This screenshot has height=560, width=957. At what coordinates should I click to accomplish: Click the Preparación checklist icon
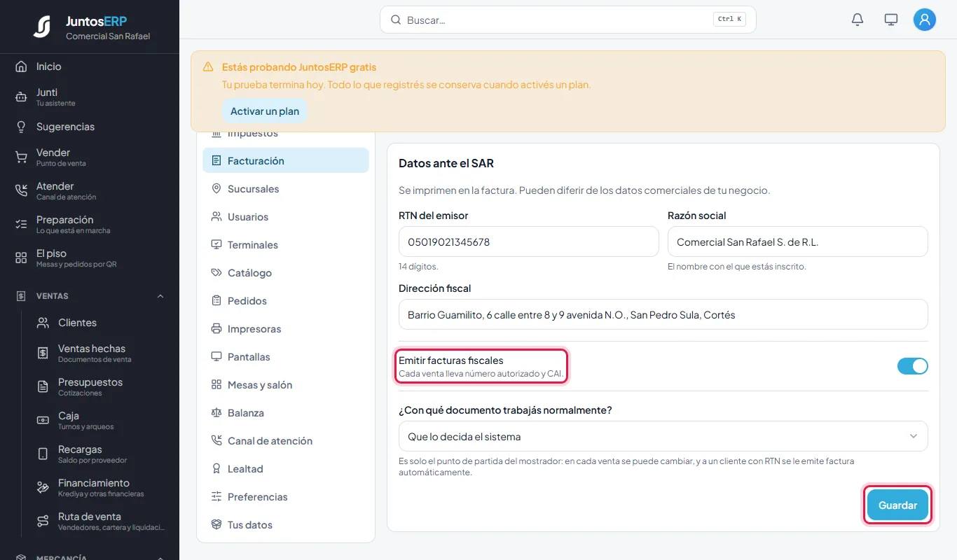21,224
